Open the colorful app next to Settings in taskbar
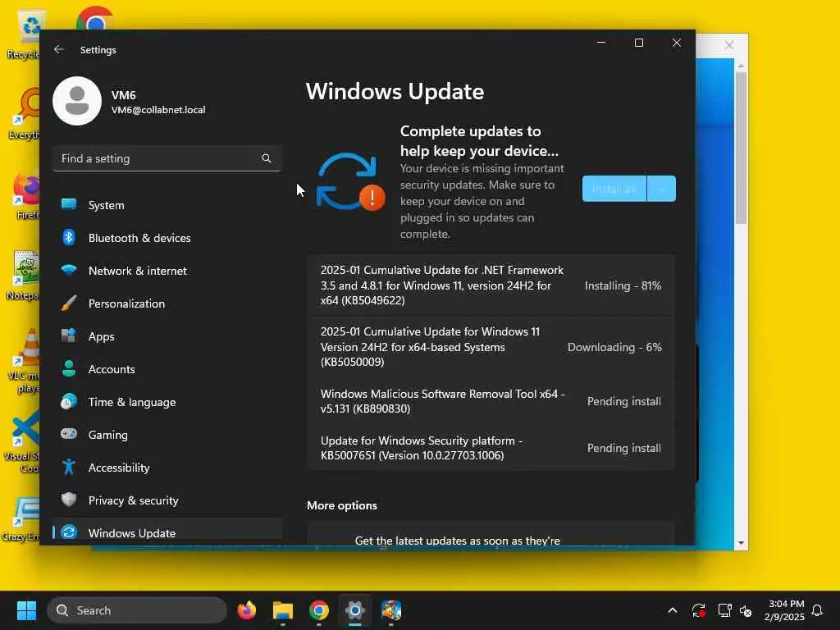Screen dimensions: 840x630 (x=391, y=610)
